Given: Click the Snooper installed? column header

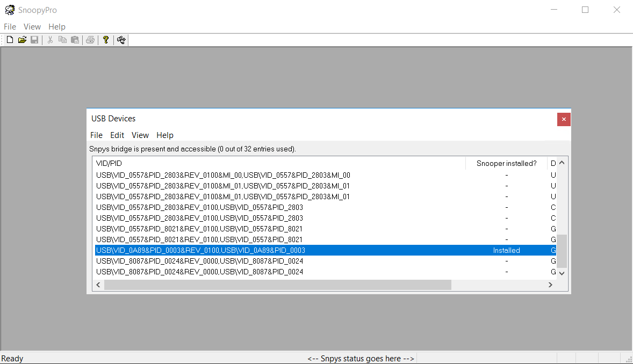Looking at the screenshot, I should tap(507, 163).
